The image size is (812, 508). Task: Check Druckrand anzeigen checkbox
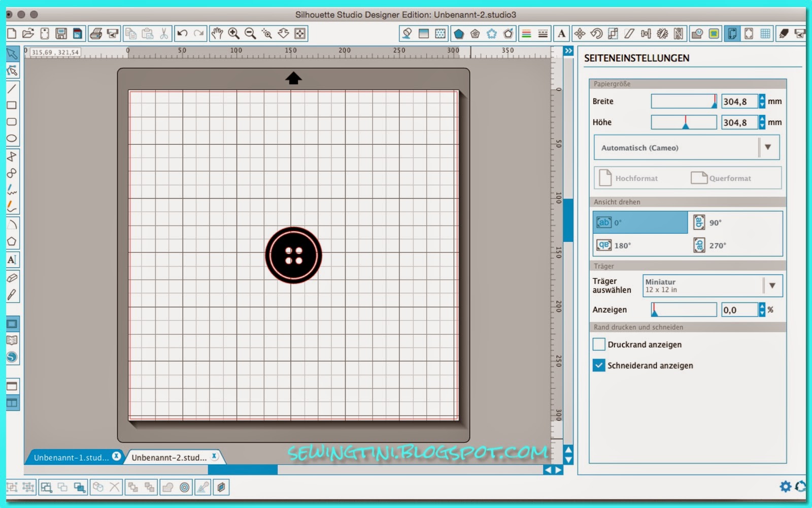coord(599,344)
